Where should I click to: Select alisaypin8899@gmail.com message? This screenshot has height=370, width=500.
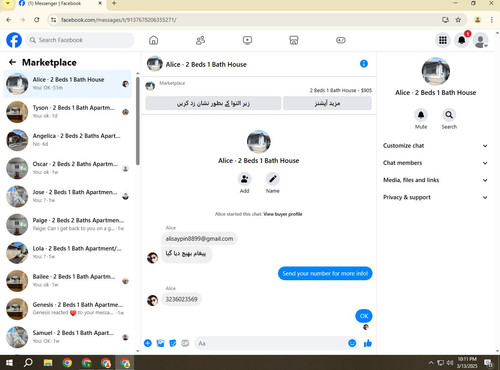[x=199, y=239]
